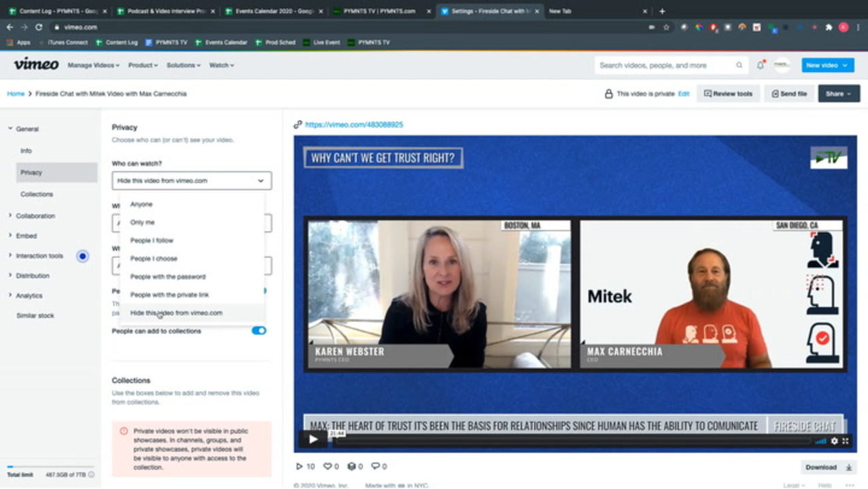Toggle People can add to collections
The image size is (868, 489).
point(259,331)
